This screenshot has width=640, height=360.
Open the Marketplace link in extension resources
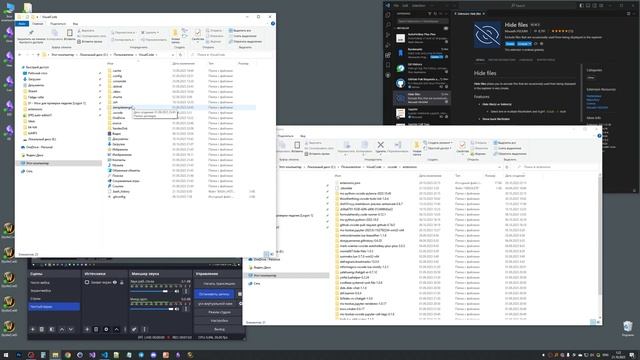click(x=594, y=96)
